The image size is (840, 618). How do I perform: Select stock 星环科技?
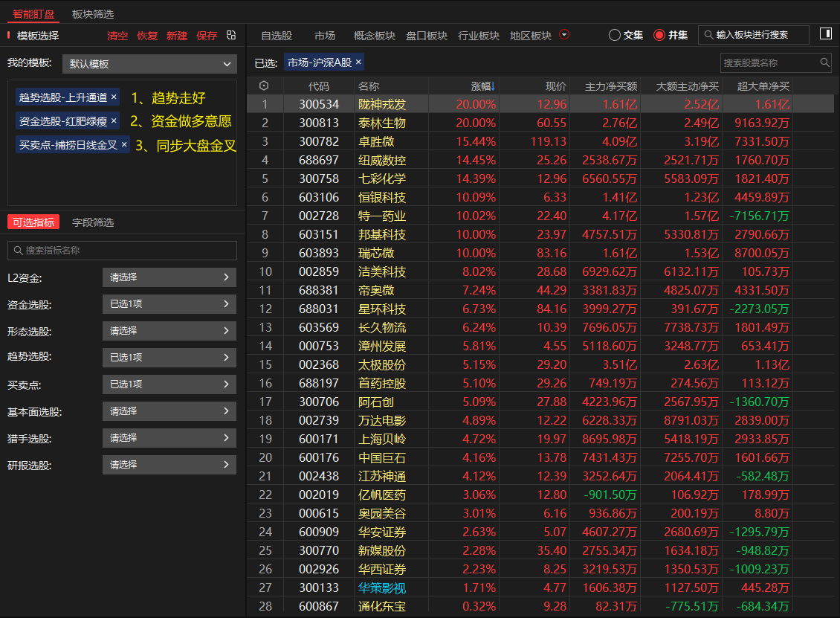(382, 309)
